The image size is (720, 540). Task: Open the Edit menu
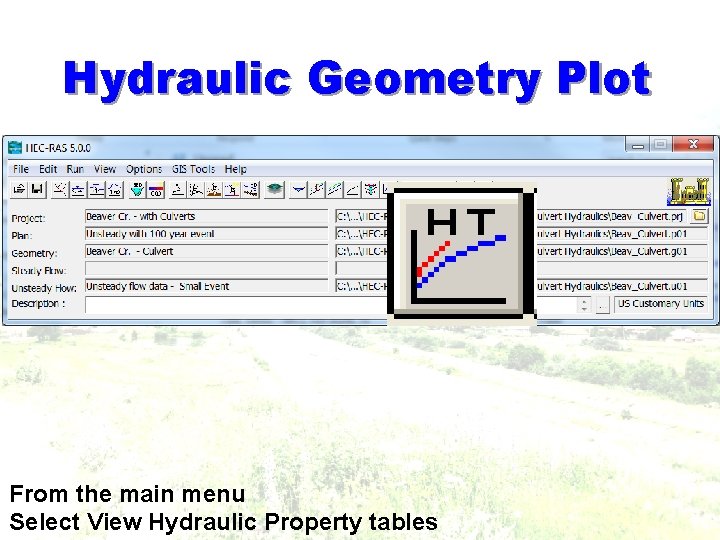pos(48,169)
